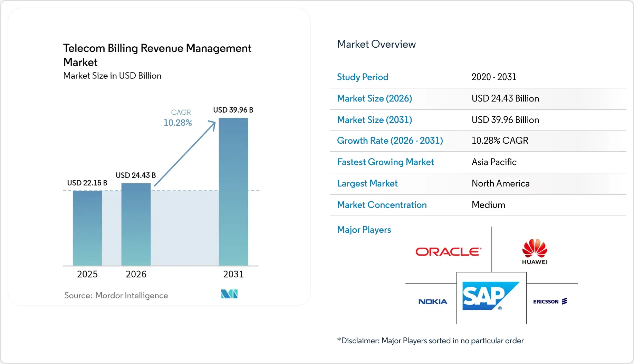Click the SAP logo
This screenshot has width=634, height=364.
click(491, 296)
